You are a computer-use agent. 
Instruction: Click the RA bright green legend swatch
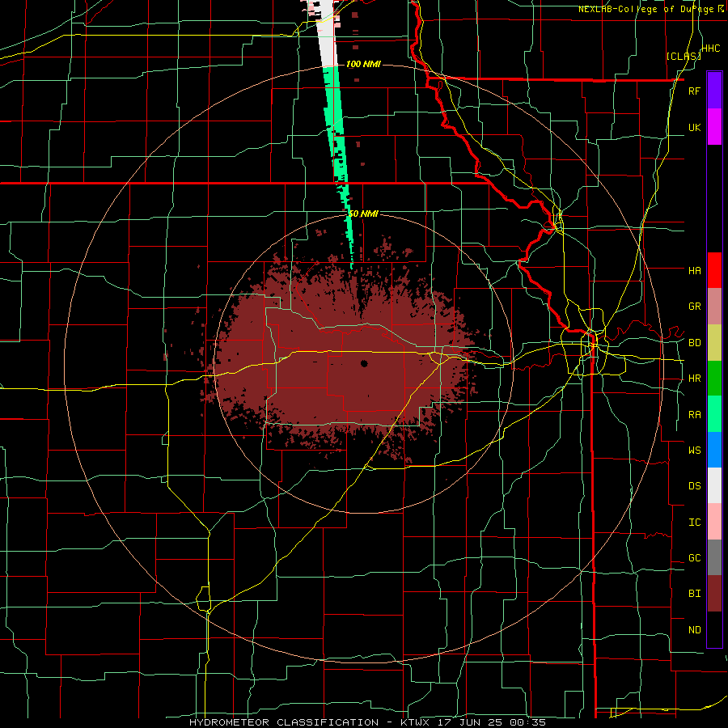tap(714, 414)
